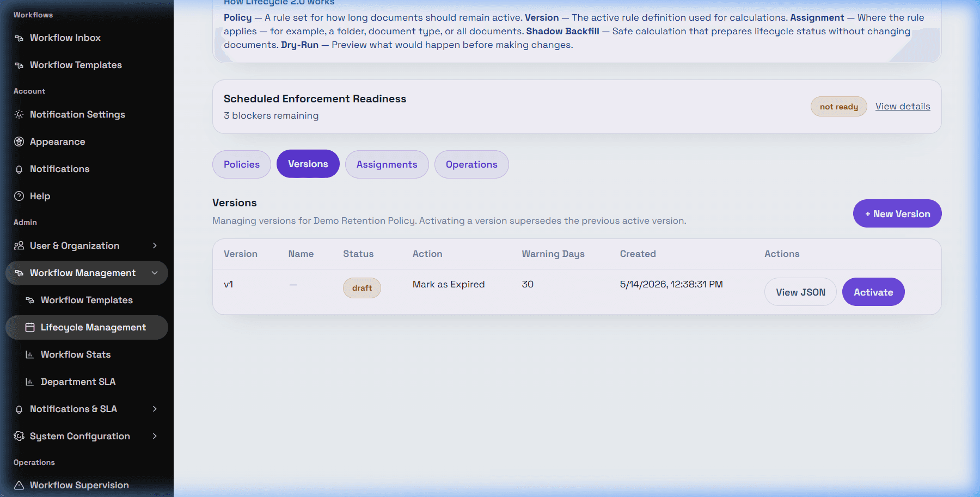This screenshot has height=497, width=980.
Task: Expand the User & Organization chevron
Action: pyautogui.click(x=155, y=246)
